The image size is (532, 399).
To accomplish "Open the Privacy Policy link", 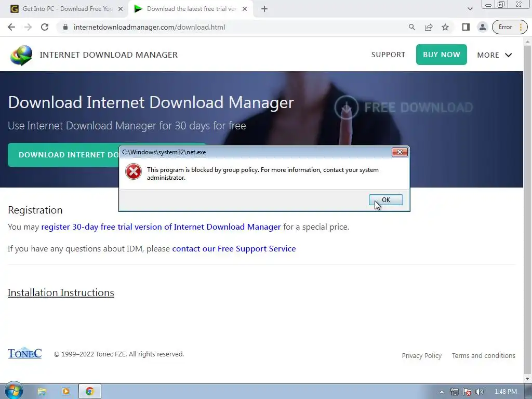I will pos(422,355).
